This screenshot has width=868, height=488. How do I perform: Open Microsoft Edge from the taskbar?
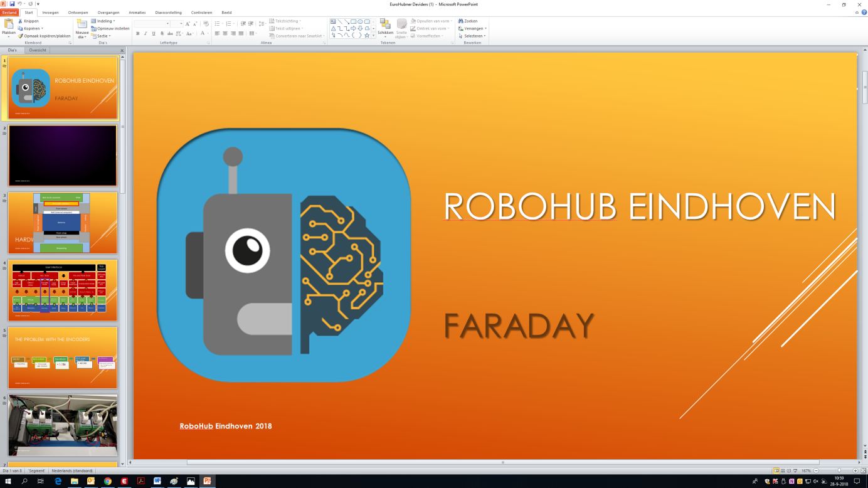[58, 481]
